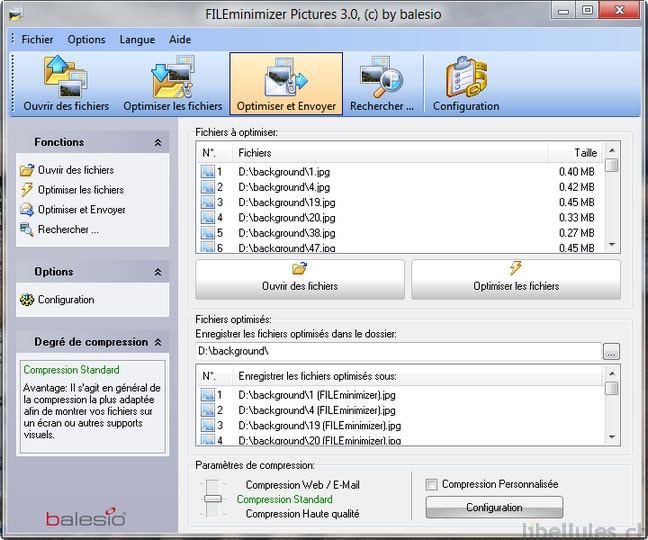Click Configuration button under Compression Personnalisée
Image resolution: width=648 pixels, height=540 pixels.
tap(494, 507)
